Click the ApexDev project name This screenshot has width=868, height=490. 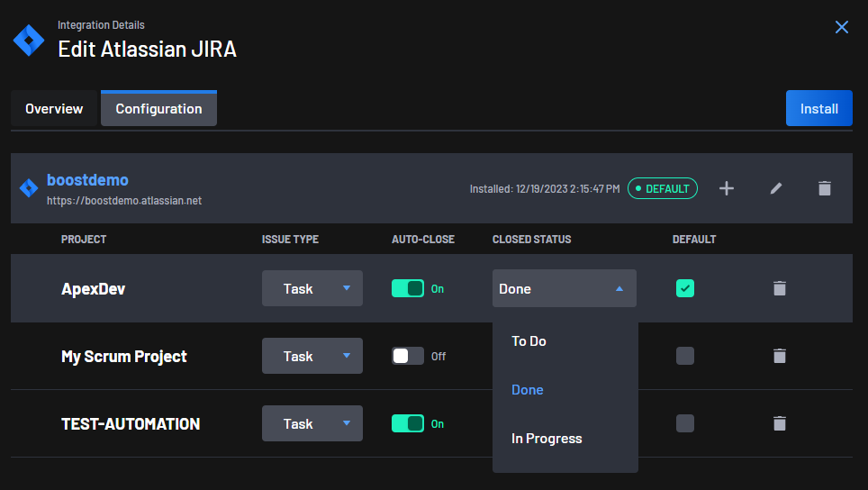coord(93,289)
